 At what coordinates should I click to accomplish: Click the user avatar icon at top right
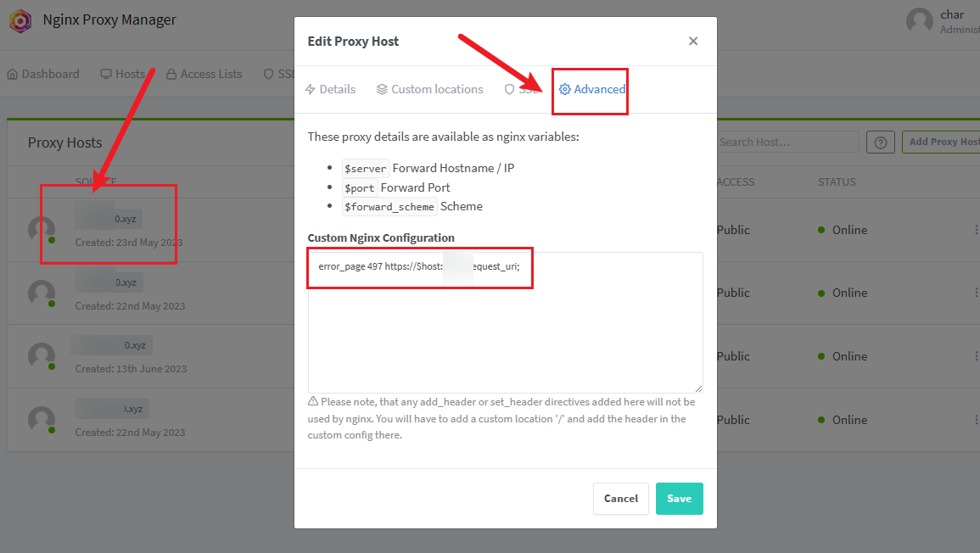pyautogui.click(x=920, y=21)
